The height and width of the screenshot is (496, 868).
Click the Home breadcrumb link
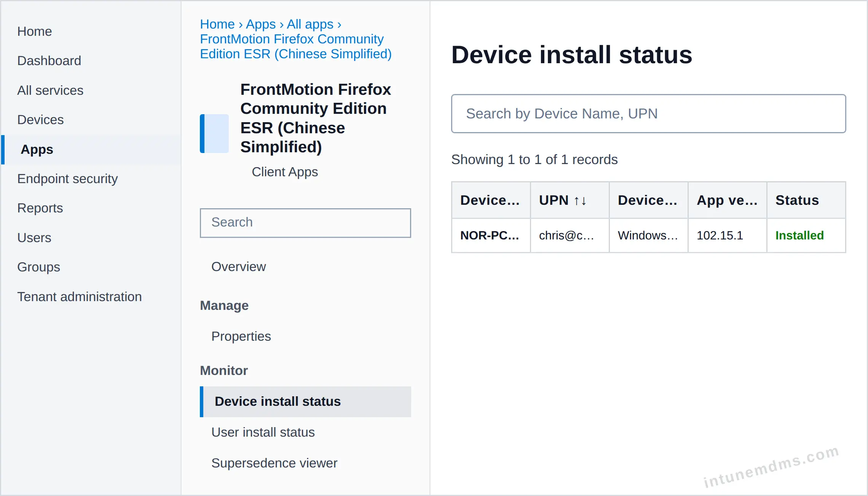point(217,24)
